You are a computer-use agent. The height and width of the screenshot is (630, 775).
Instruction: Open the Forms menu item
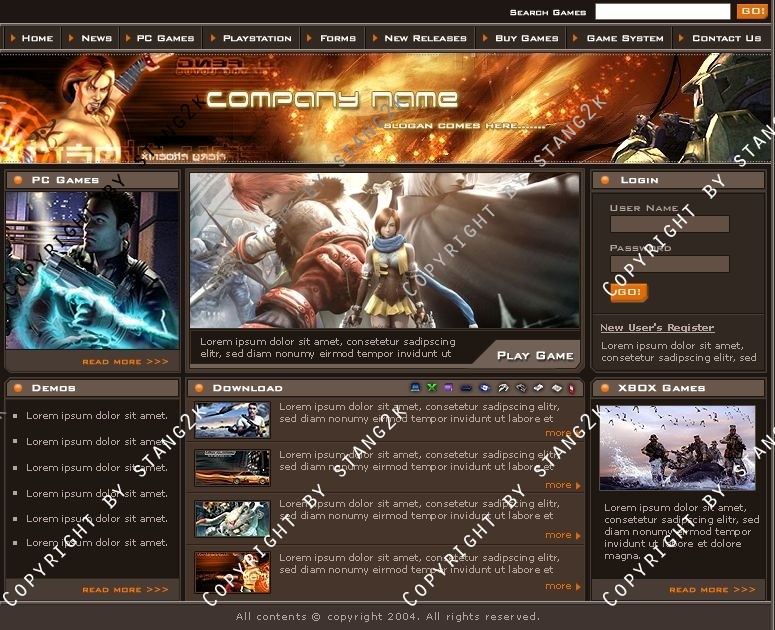tap(338, 38)
